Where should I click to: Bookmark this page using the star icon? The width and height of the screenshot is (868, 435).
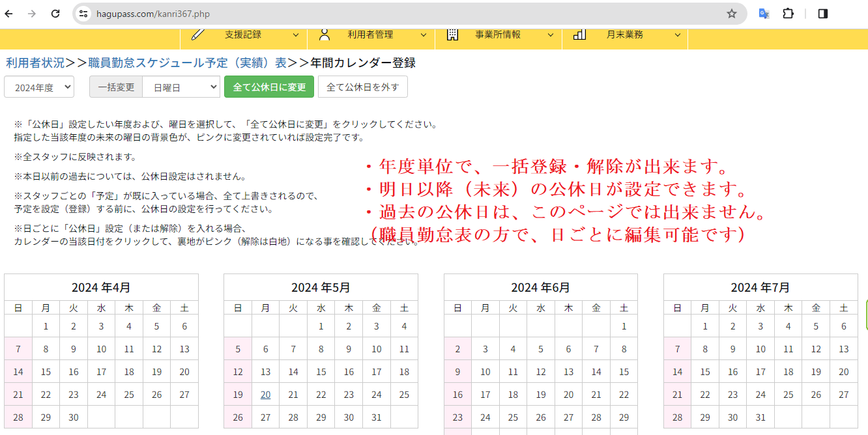tap(731, 14)
